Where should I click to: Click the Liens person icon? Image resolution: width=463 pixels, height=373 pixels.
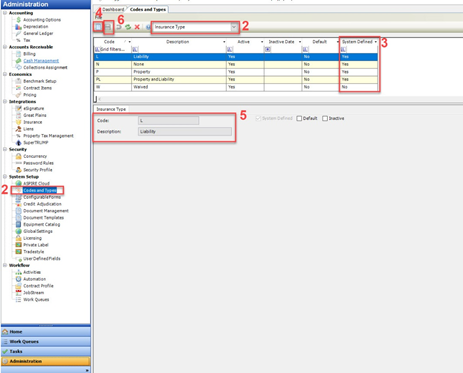[x=19, y=129]
